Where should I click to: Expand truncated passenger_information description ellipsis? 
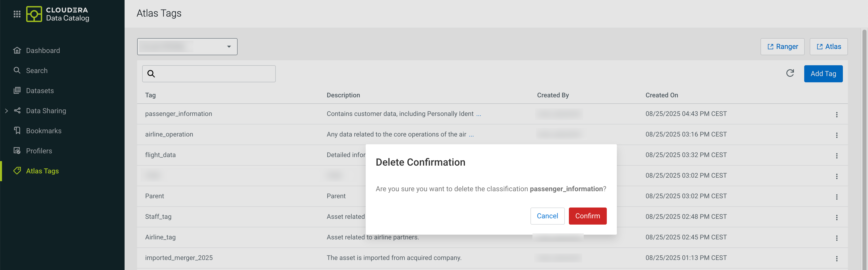(478, 114)
